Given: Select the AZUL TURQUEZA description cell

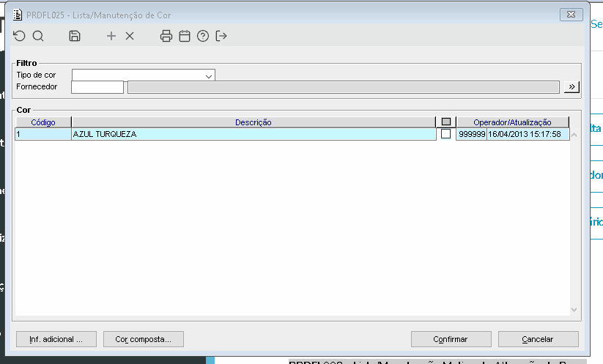Looking at the screenshot, I should point(254,134).
